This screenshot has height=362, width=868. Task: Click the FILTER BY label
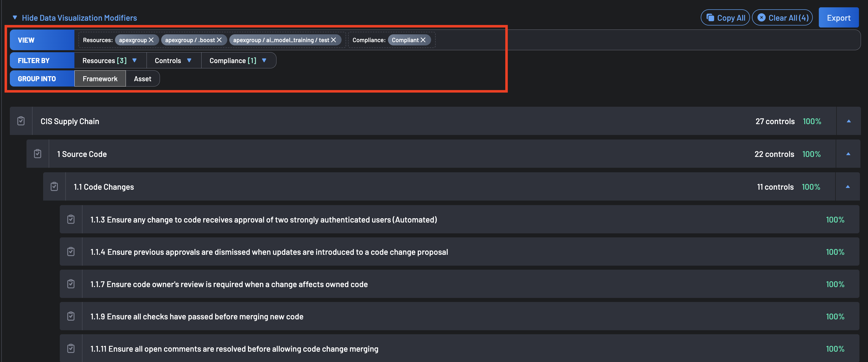34,61
